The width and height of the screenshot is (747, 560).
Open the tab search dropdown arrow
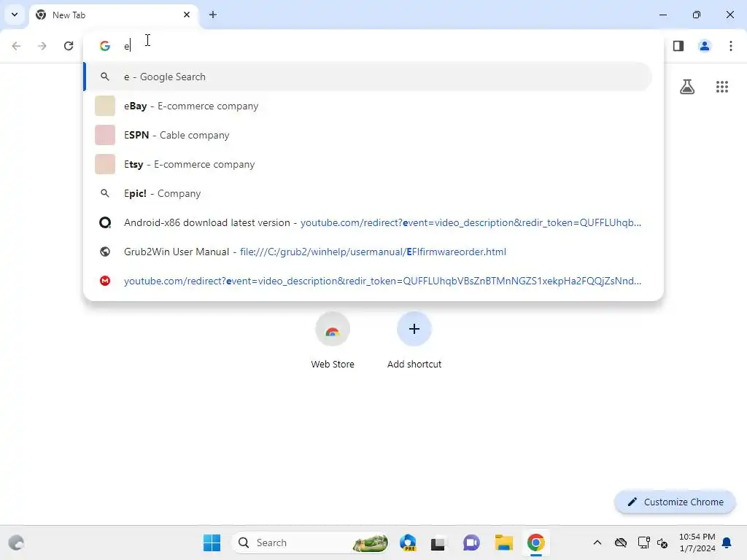tap(15, 15)
